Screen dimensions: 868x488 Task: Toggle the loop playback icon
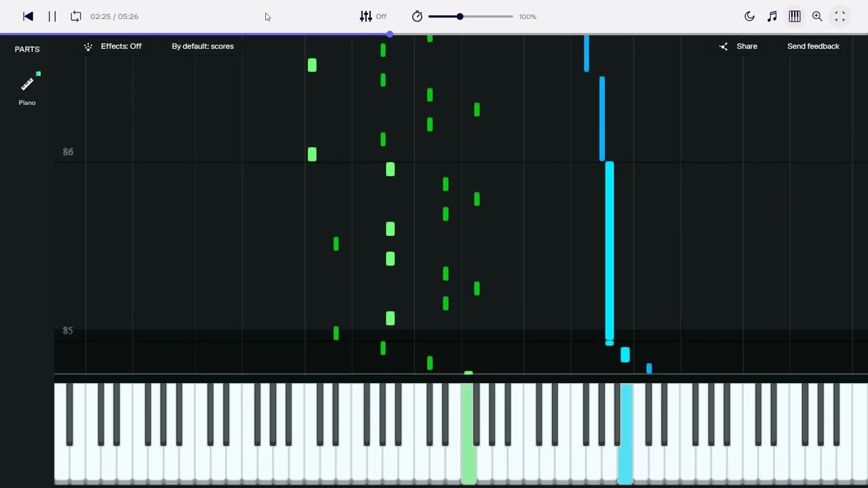(76, 16)
